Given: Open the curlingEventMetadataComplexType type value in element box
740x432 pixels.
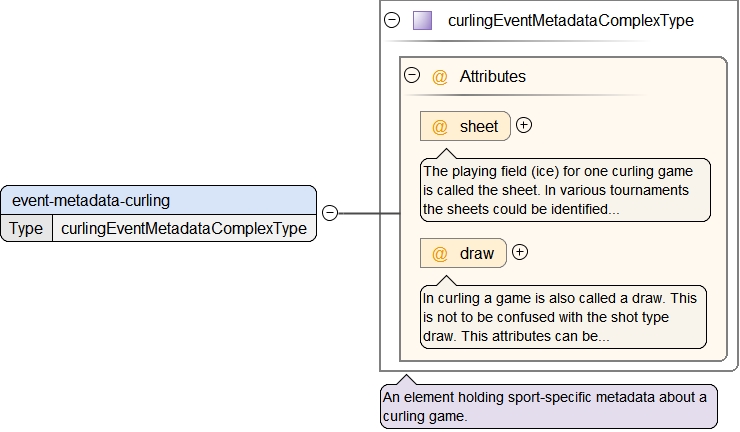Looking at the screenshot, I should tap(183, 228).
